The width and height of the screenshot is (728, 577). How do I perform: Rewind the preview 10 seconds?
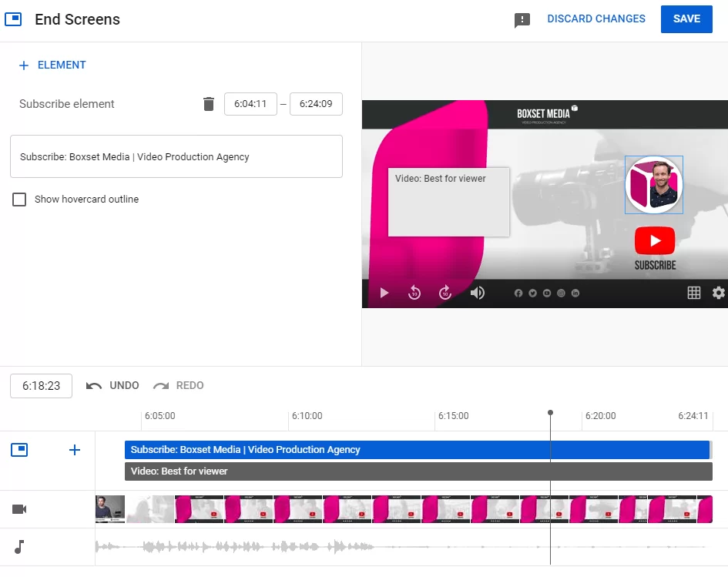414,293
